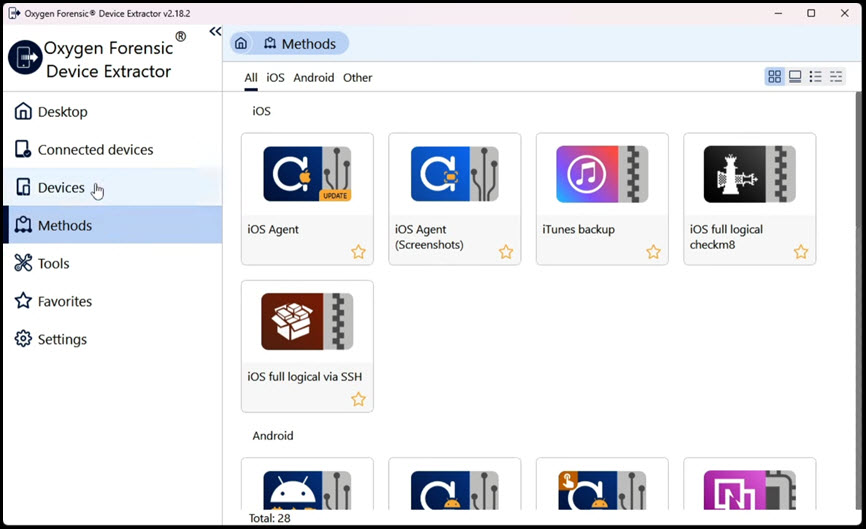Open Favorites in the sidebar
Screen dimensions: 866x529
pos(113,301)
